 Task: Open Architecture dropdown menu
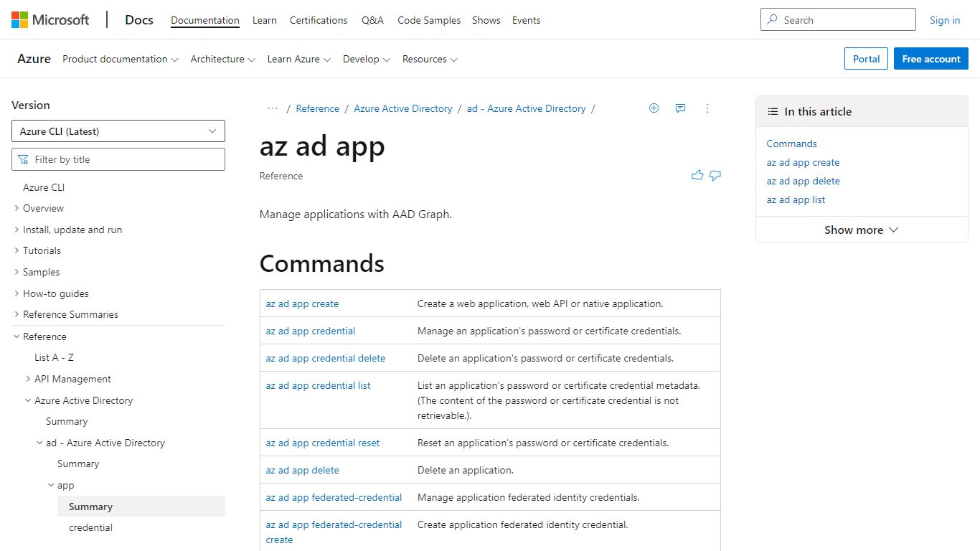point(222,59)
